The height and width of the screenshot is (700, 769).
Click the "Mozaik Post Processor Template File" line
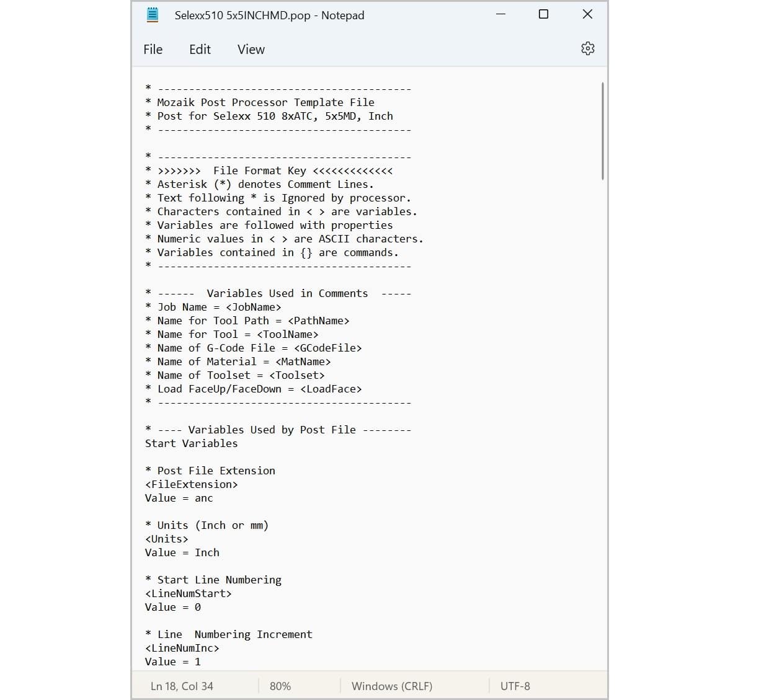tap(265, 102)
